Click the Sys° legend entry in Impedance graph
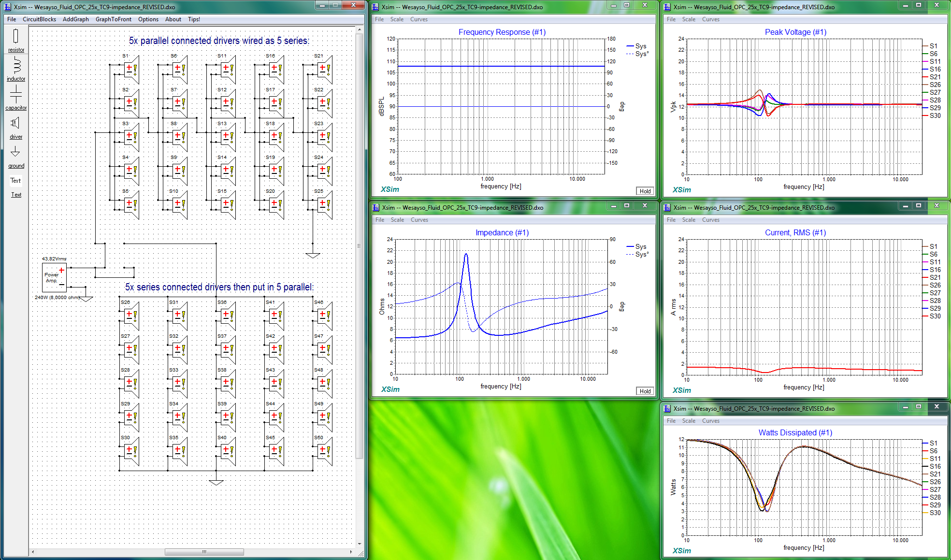 638,254
